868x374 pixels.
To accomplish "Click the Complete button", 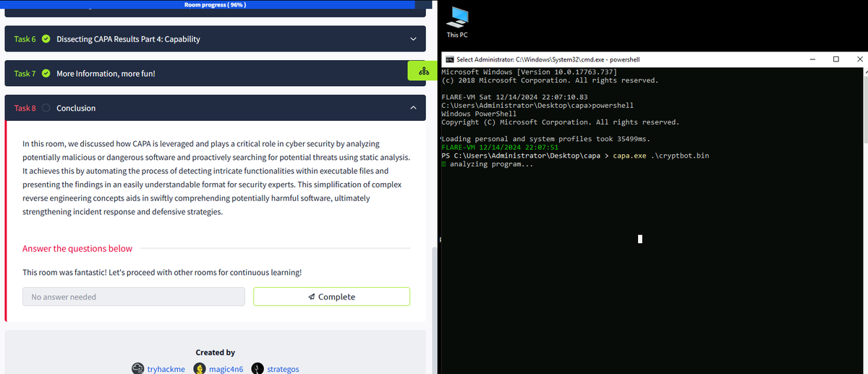I will 331,297.
